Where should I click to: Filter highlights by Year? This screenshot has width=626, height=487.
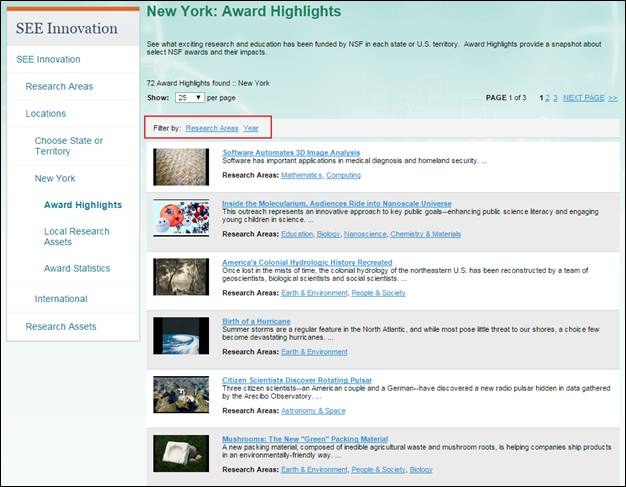[x=250, y=128]
